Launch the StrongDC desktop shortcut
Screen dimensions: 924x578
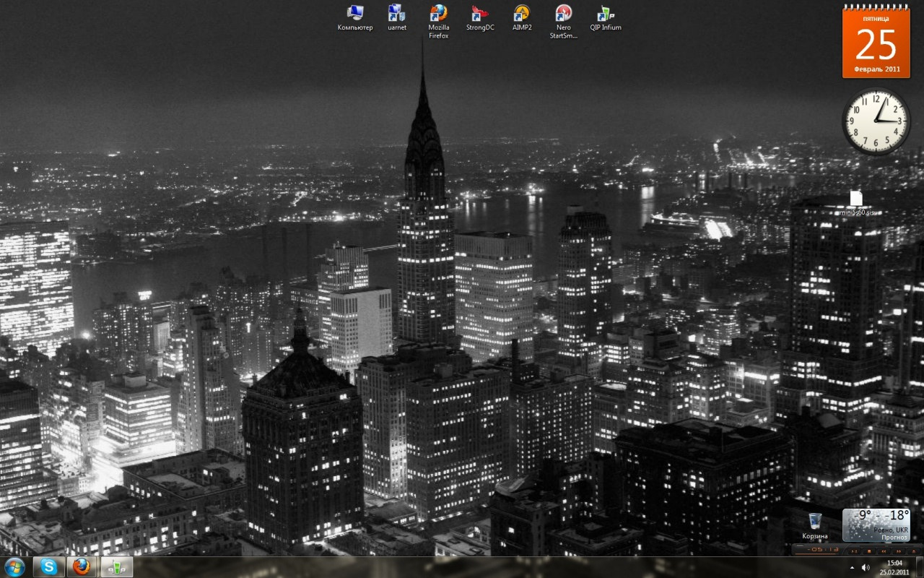point(480,14)
